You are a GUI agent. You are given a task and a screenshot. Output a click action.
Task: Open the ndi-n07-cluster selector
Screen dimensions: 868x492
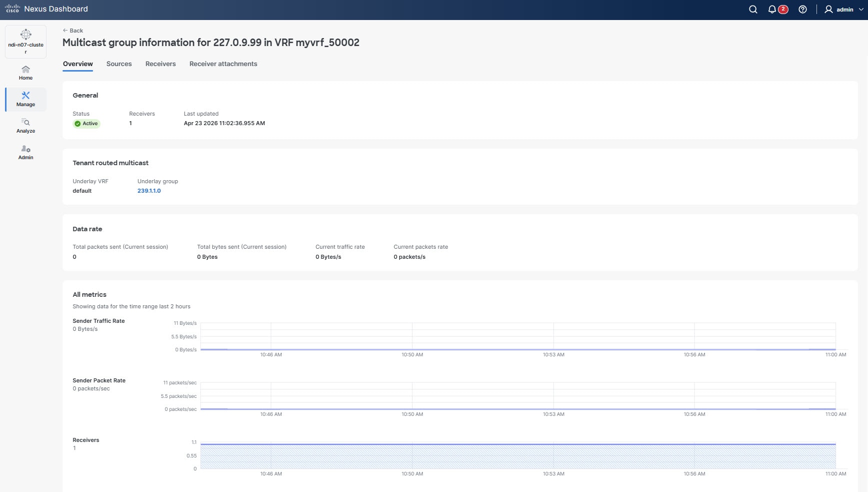[x=26, y=42]
